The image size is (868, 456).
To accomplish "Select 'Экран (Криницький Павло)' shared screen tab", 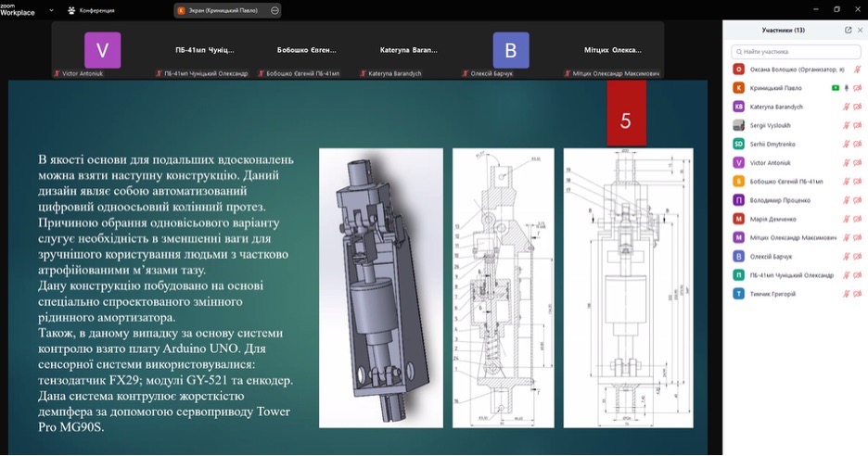I will point(221,10).
